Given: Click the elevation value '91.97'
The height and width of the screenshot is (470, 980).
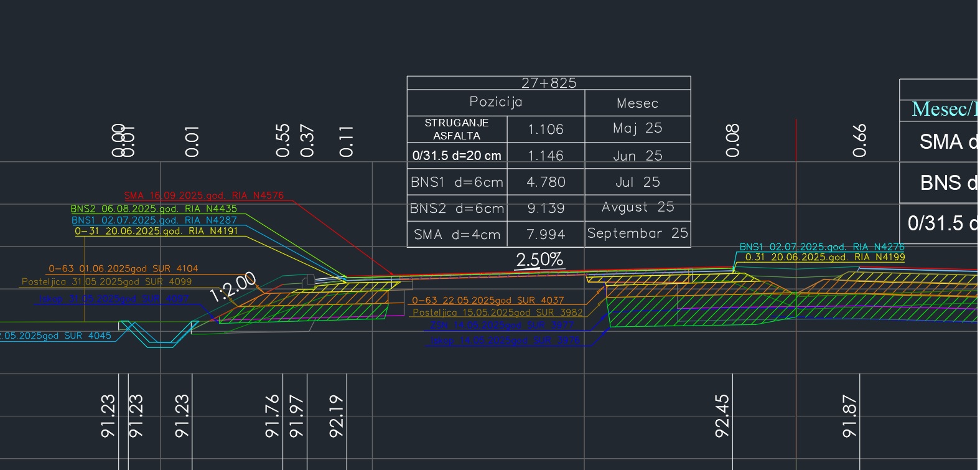Looking at the screenshot, I should tap(296, 416).
